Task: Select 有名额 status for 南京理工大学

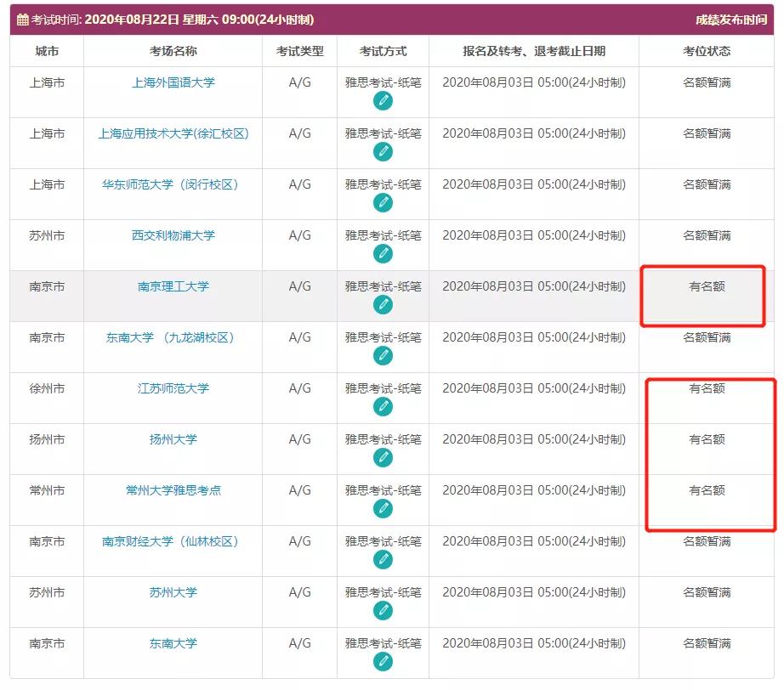Action: [707, 286]
